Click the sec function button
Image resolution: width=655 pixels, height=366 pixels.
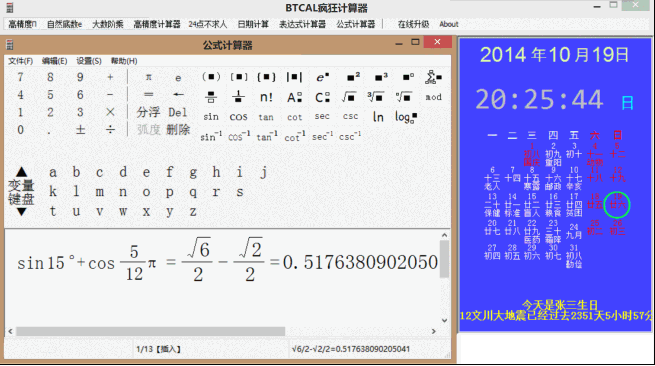coord(322,117)
